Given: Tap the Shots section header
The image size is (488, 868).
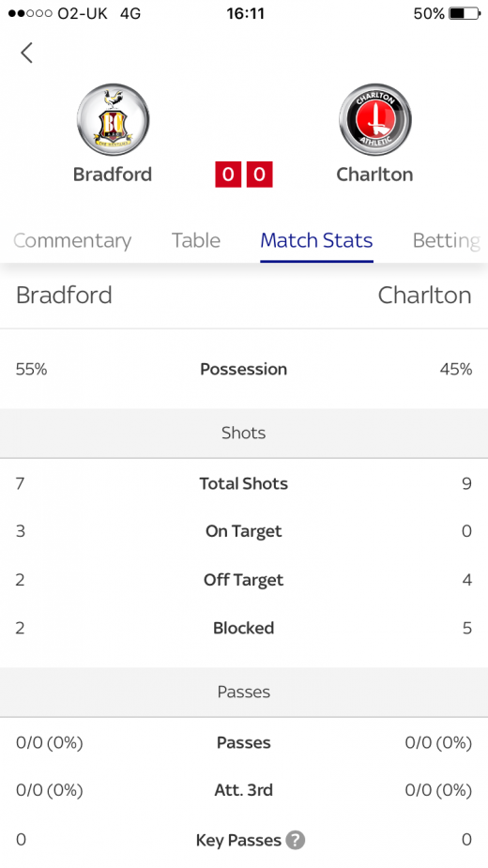Looking at the screenshot, I should pyautogui.click(x=244, y=433).
